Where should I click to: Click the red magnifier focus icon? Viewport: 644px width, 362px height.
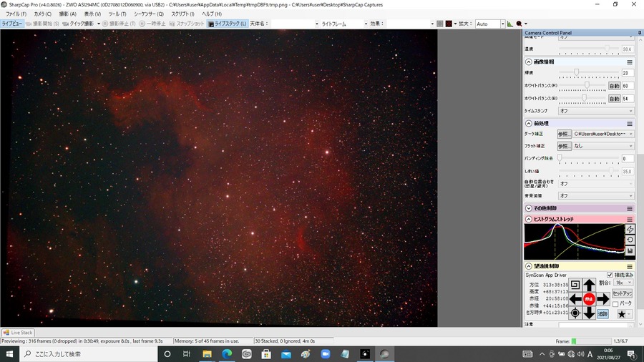(x=519, y=24)
